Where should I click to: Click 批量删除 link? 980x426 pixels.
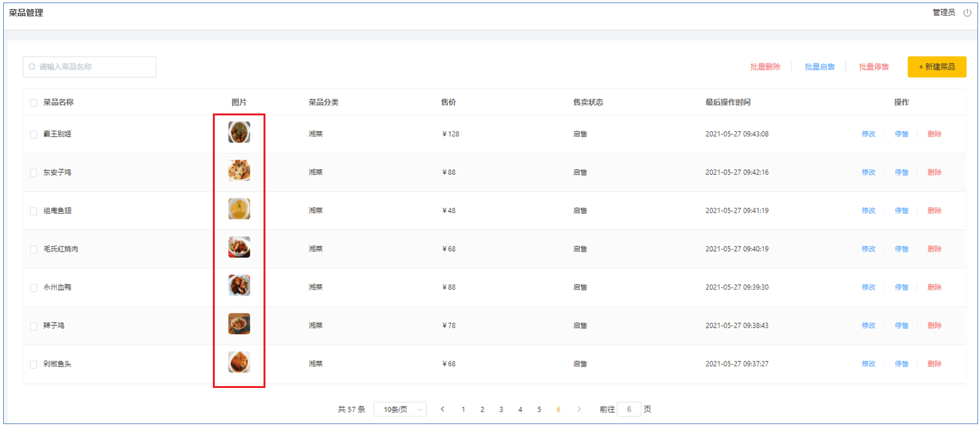coord(765,67)
